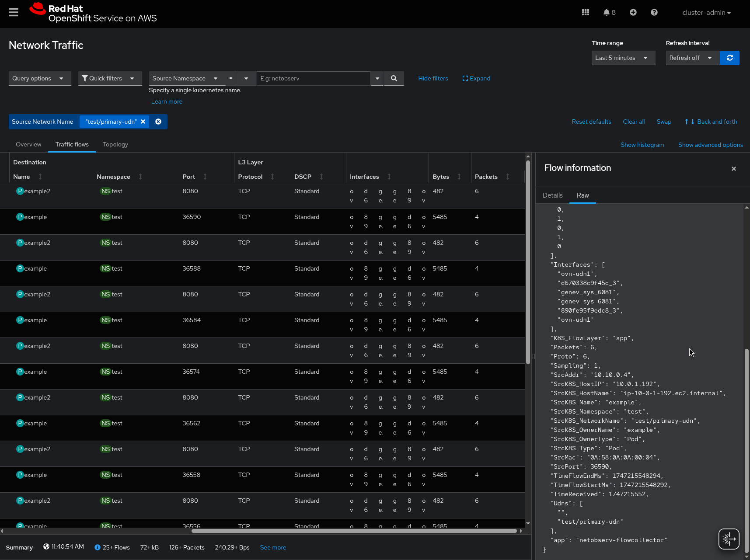
Task: Click the plus import icon in header
Action: pyautogui.click(x=633, y=12)
